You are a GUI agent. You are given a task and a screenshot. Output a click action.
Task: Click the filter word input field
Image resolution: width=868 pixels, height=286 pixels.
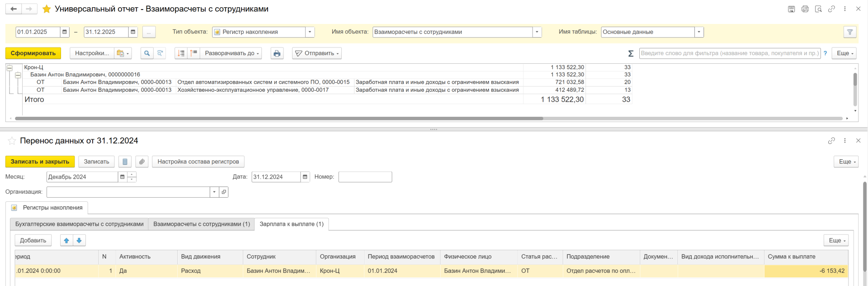pos(729,53)
